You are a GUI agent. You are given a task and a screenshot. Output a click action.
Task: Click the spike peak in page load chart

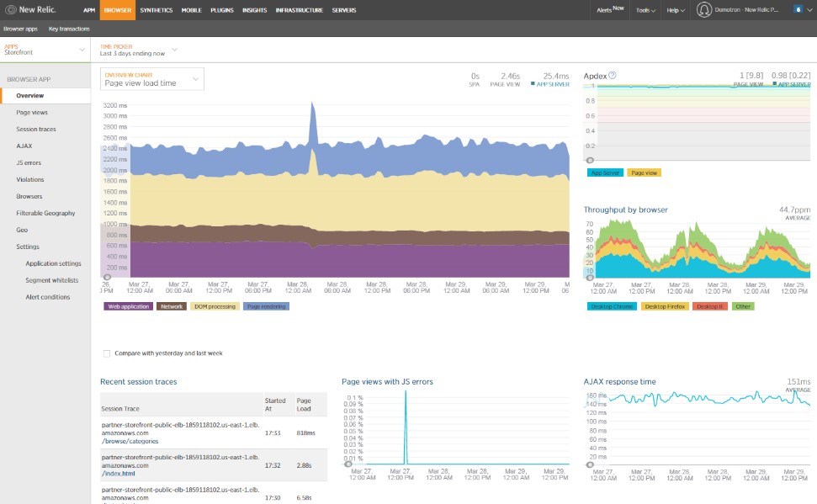[x=313, y=103]
